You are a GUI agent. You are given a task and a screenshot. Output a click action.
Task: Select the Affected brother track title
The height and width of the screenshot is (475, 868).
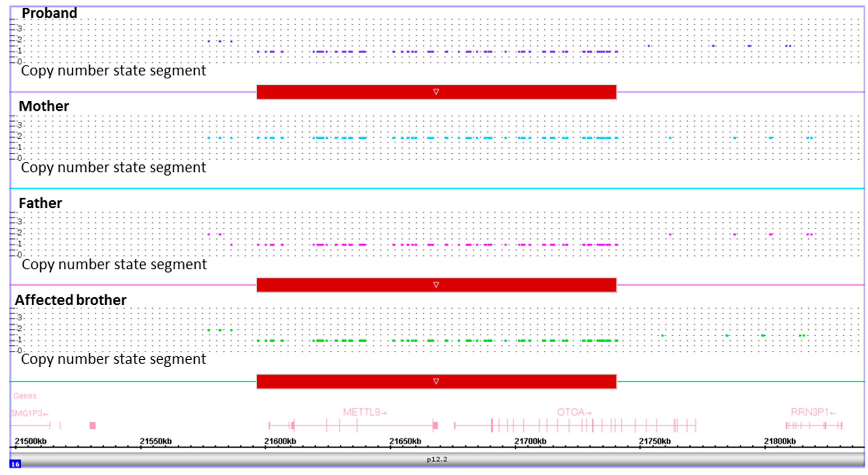pos(70,300)
